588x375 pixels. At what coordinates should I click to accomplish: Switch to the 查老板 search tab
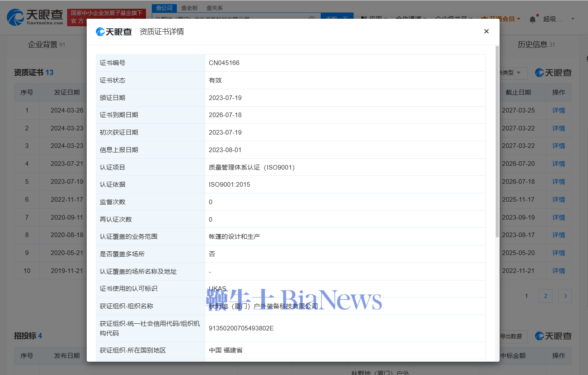coord(189,8)
